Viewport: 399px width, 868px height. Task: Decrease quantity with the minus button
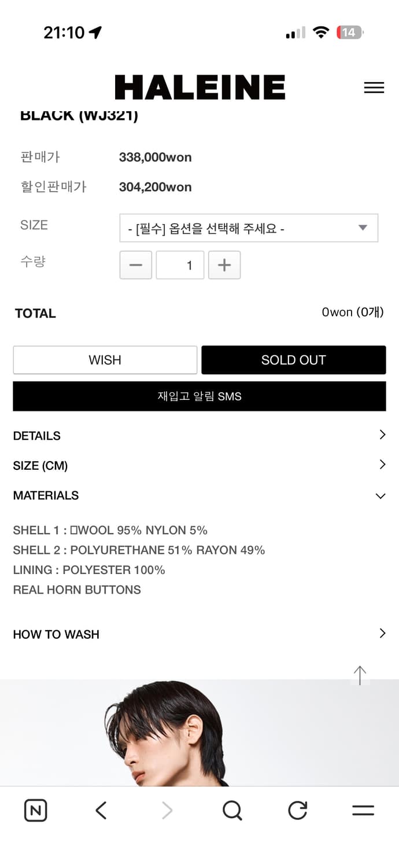coord(136,265)
